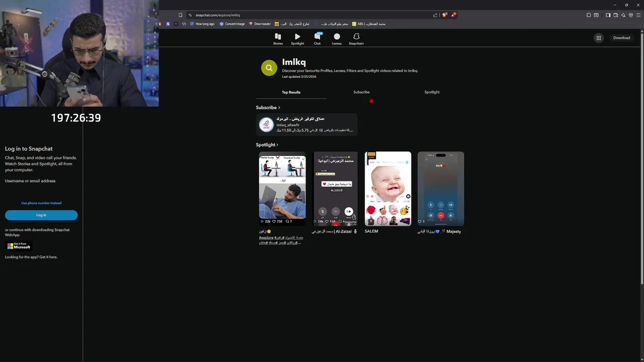The image size is (644, 362).
Task: Open the browser hamburger menu icon
Action: [638, 15]
